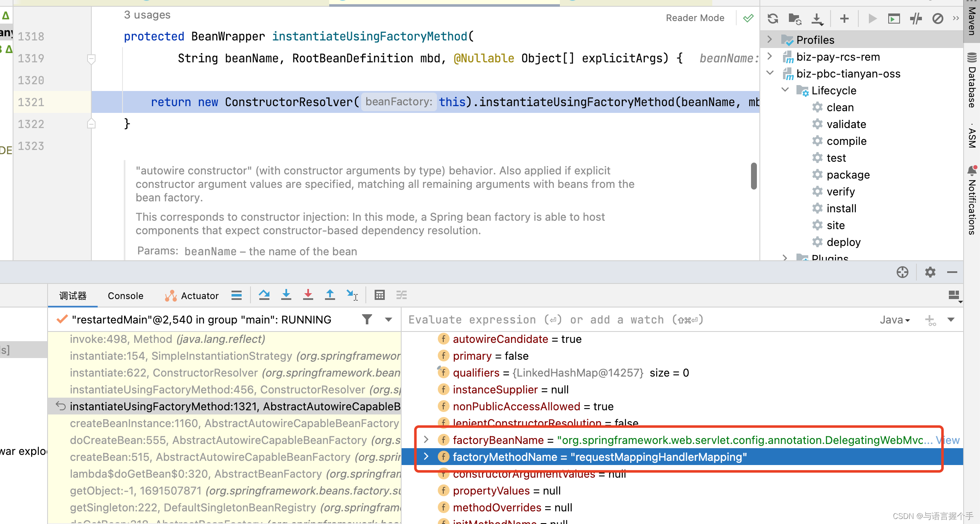Viewport: 980px width, 524px height.
Task: Toggle skip tests mode icon
Action: pos(937,19)
